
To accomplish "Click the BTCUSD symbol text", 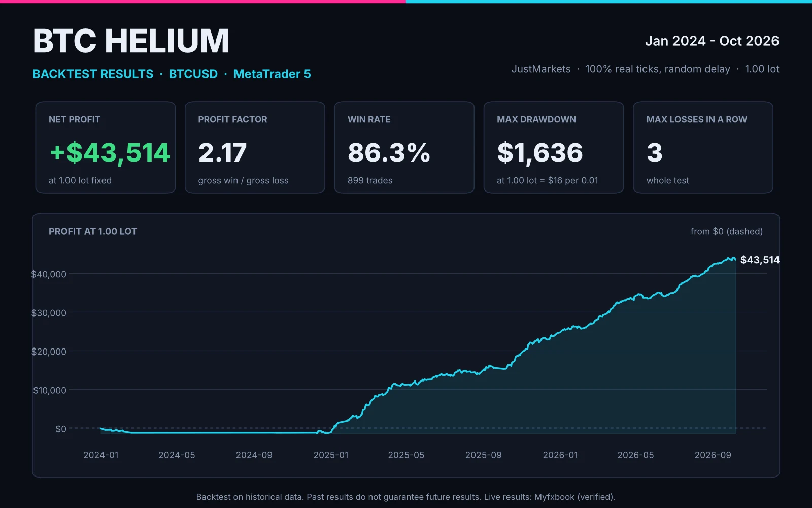I will point(193,74).
